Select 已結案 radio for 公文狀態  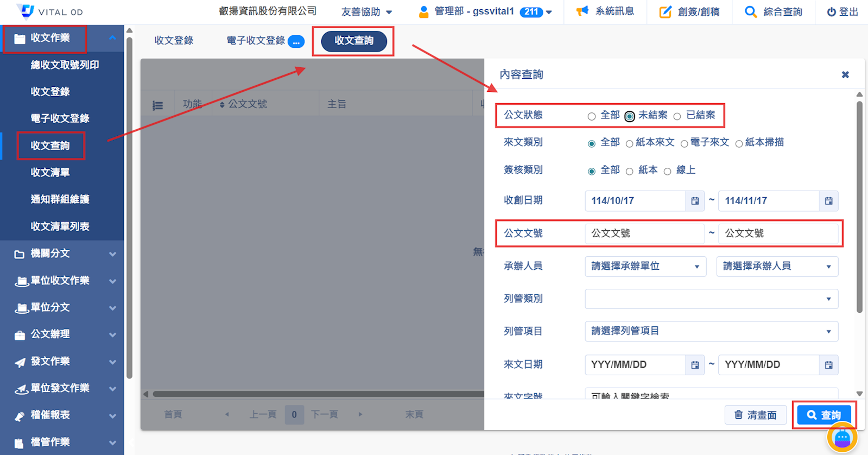(677, 116)
